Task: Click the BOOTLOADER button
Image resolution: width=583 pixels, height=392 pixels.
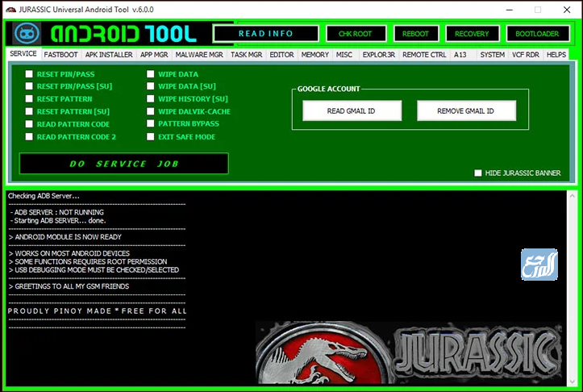Action: [x=532, y=34]
